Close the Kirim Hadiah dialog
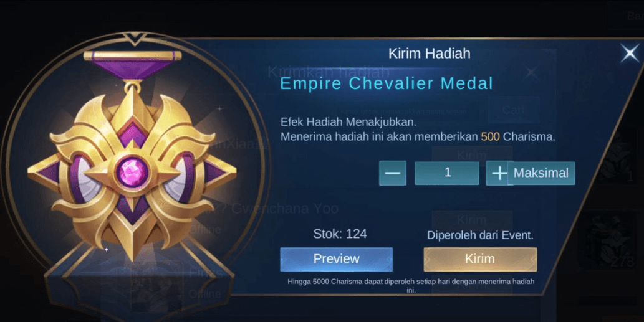Screen dimensions: 644x322 [x=630, y=54]
